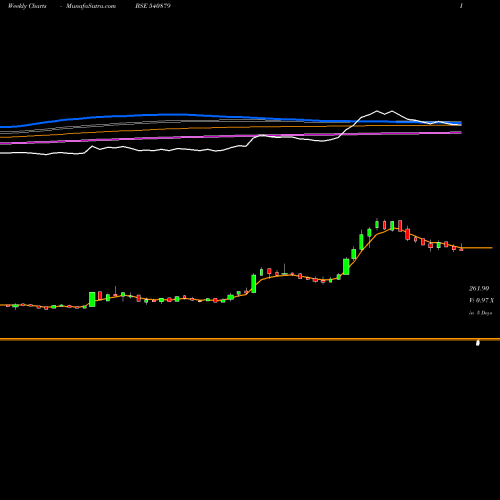Click the small white marker below the orange baseline
Screen dimensions: 500x500
click(x=478, y=343)
